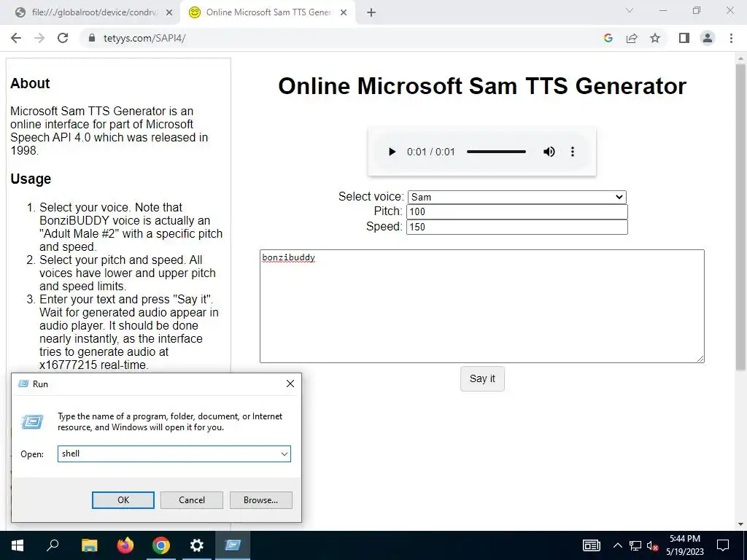The image size is (747, 560).
Task: Click the Online Microsoft Sam TTS Generator heading
Action: 482,86
